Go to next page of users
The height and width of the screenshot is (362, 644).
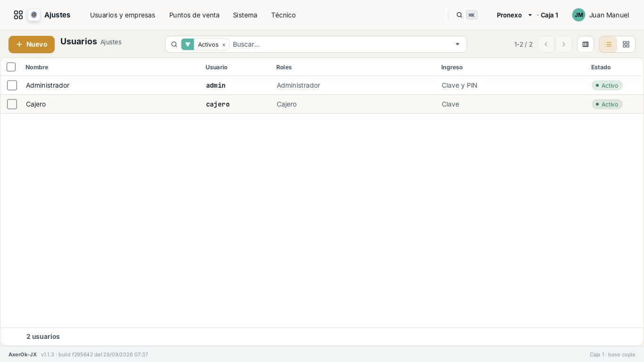[x=564, y=44]
